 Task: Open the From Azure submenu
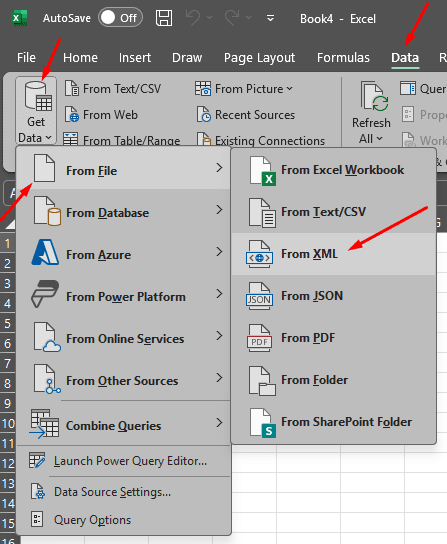[123, 253]
